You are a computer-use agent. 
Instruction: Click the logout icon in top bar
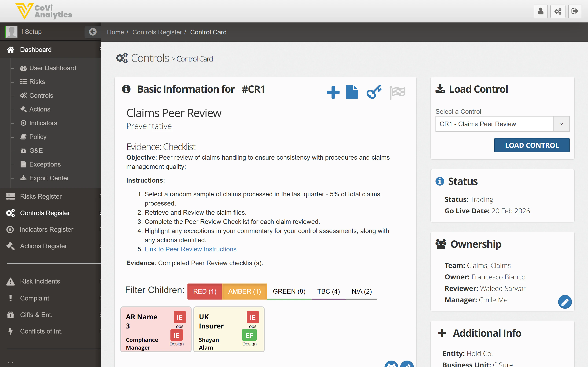pyautogui.click(x=575, y=11)
